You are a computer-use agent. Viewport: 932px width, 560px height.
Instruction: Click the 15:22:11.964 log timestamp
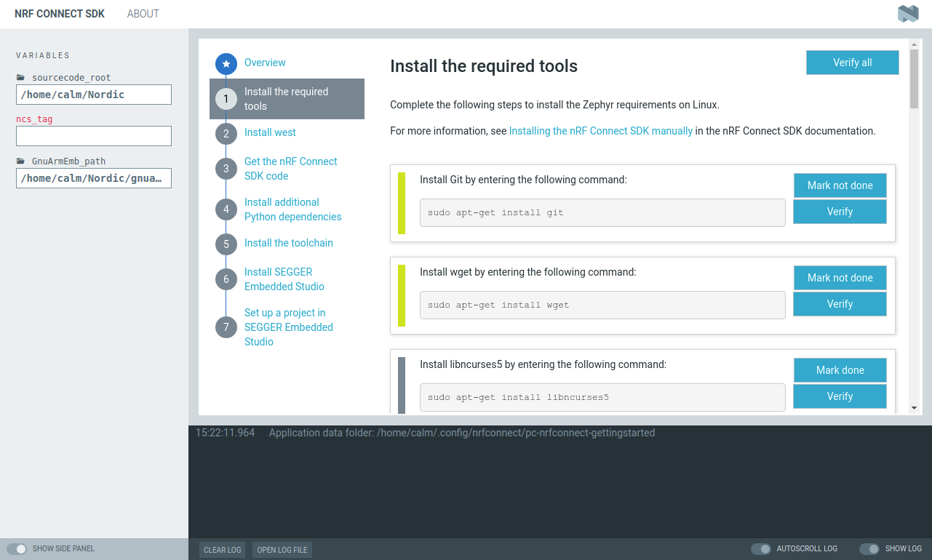225,433
